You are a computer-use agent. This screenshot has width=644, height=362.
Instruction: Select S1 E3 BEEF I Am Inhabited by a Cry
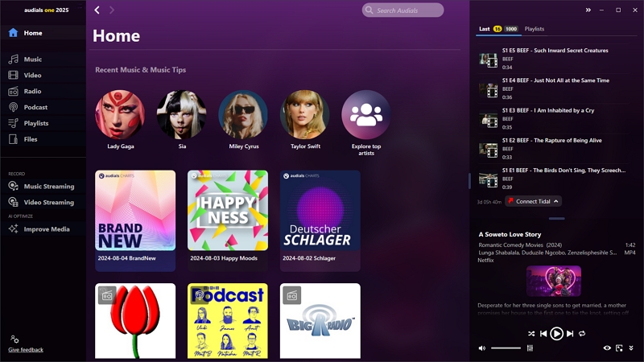[553, 118]
